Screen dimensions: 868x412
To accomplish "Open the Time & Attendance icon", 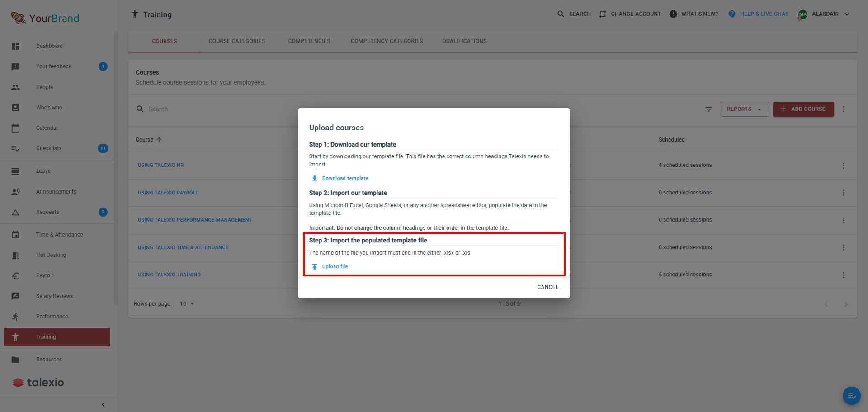I will pos(15,235).
